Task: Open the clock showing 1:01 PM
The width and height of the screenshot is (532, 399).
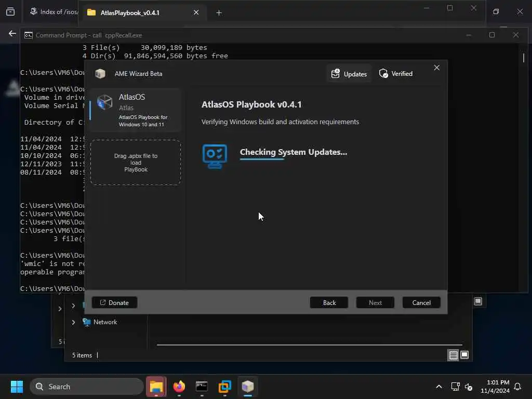Action: pyautogui.click(x=495, y=387)
